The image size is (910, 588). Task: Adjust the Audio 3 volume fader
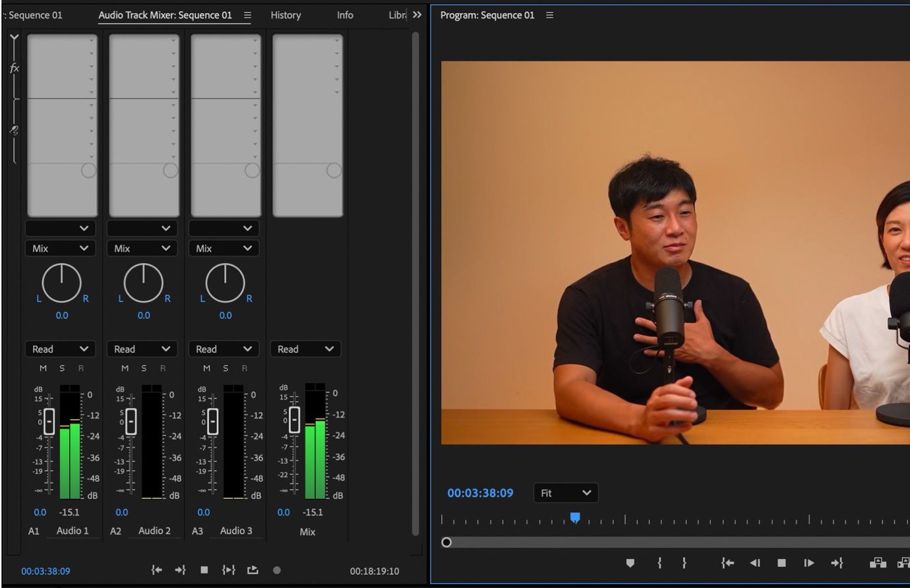212,421
